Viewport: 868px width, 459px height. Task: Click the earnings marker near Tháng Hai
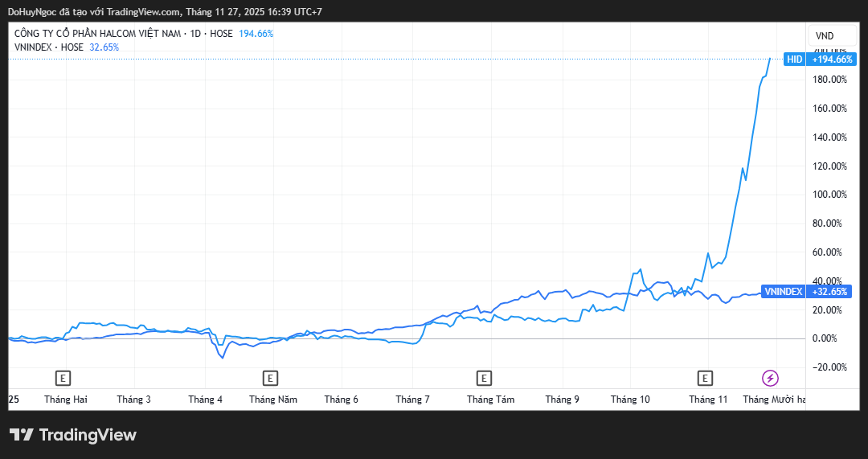tap(63, 379)
